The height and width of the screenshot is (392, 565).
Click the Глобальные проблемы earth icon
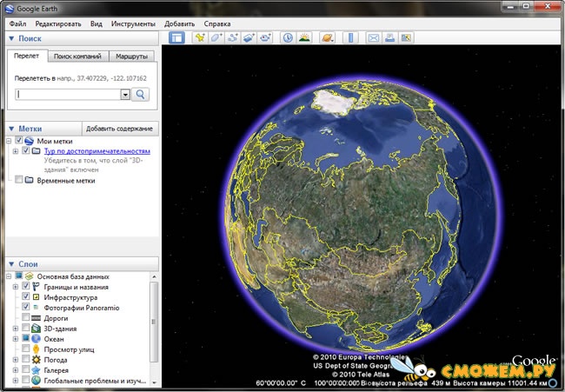36,380
